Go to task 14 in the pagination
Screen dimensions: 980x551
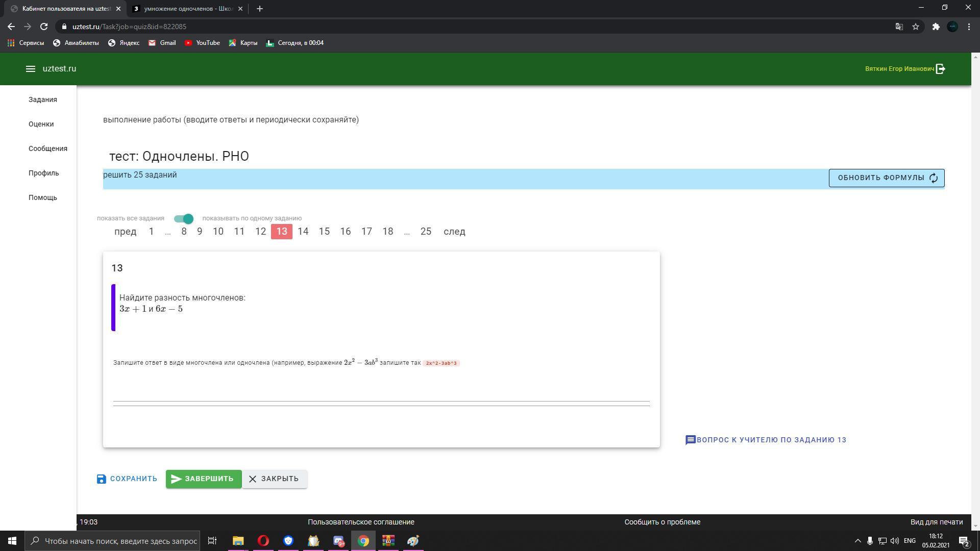point(303,232)
